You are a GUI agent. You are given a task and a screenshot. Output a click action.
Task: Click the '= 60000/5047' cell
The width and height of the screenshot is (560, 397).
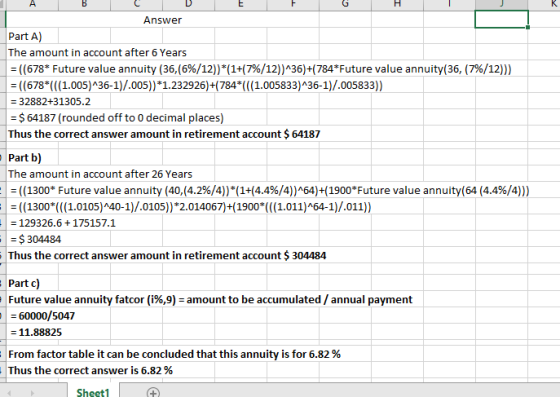(x=42, y=316)
